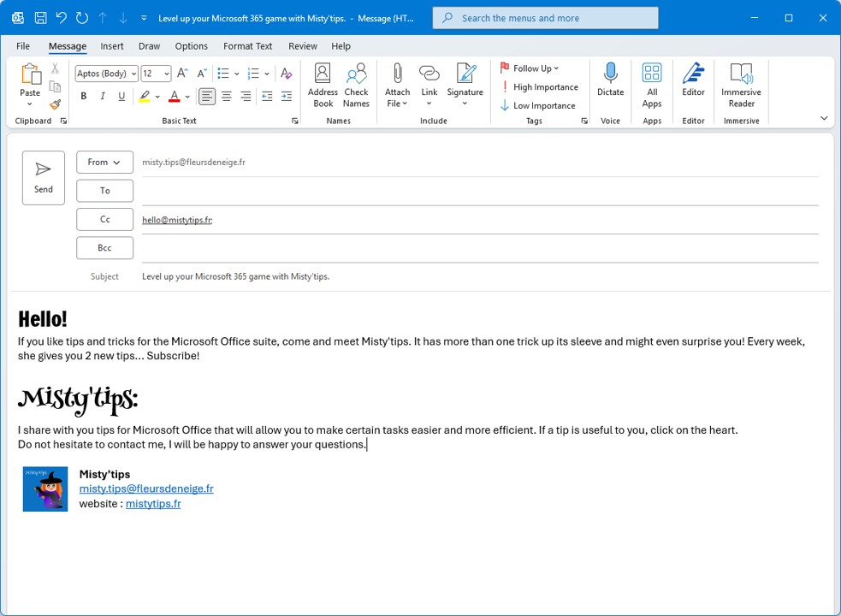Screen dimensions: 841x616
Task: Expand the font size dropdown
Action: point(166,74)
